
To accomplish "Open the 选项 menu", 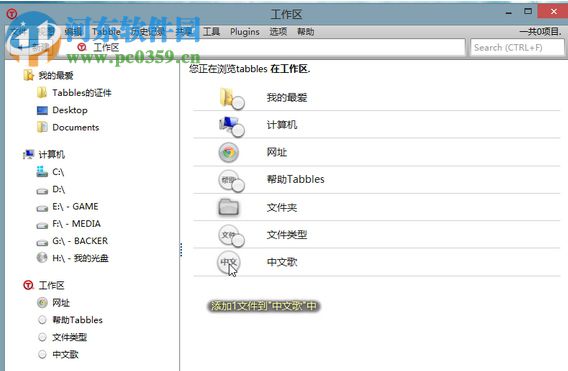I will (278, 32).
